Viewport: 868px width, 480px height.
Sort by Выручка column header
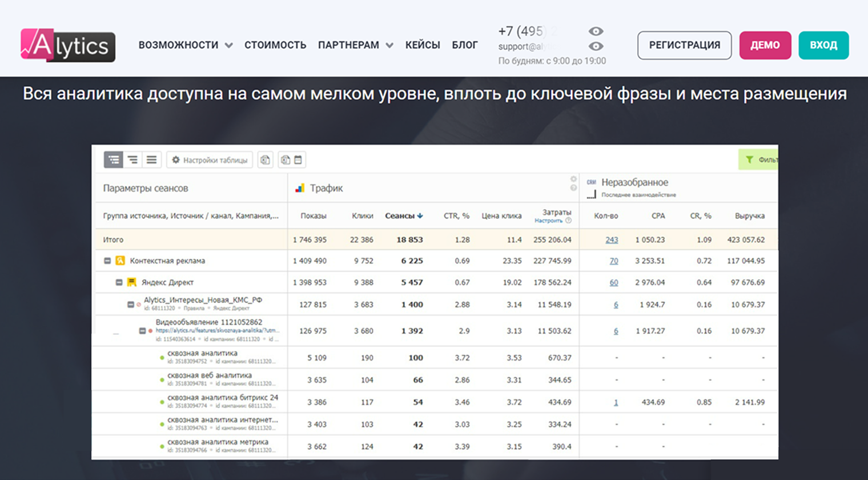pyautogui.click(x=750, y=216)
